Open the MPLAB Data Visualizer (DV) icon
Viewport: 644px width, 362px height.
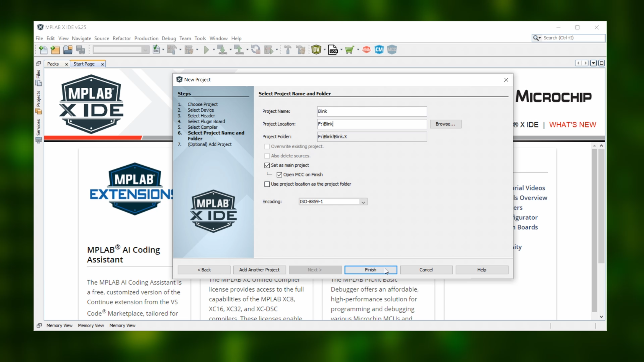[x=316, y=50]
